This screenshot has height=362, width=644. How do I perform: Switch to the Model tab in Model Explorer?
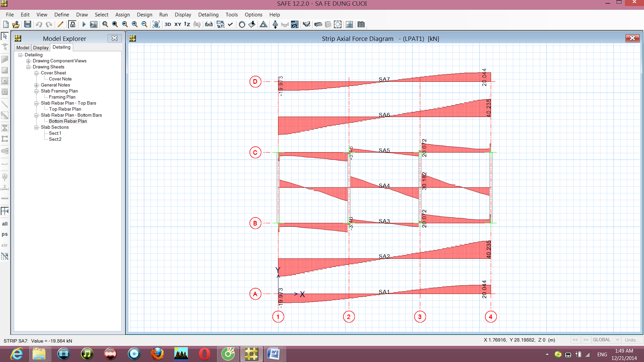coord(23,48)
